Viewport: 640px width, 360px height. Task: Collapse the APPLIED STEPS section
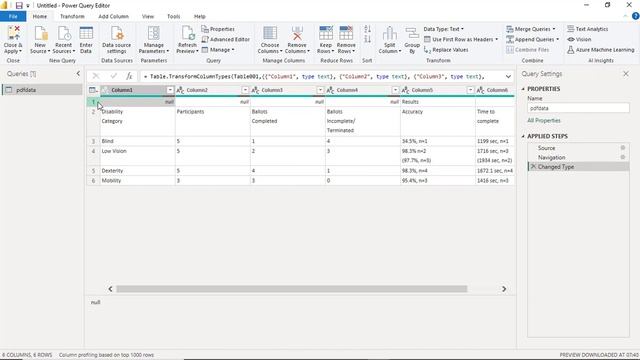click(523, 136)
